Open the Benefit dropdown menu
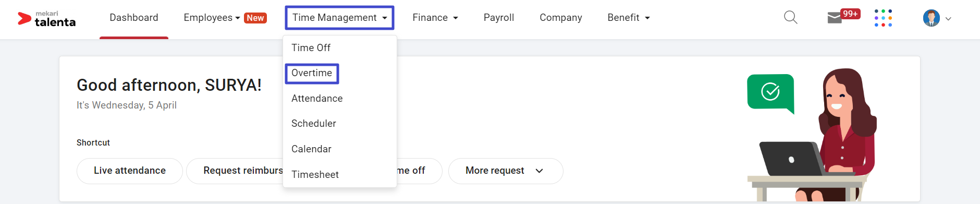This screenshot has height=204, width=980. coord(629,18)
